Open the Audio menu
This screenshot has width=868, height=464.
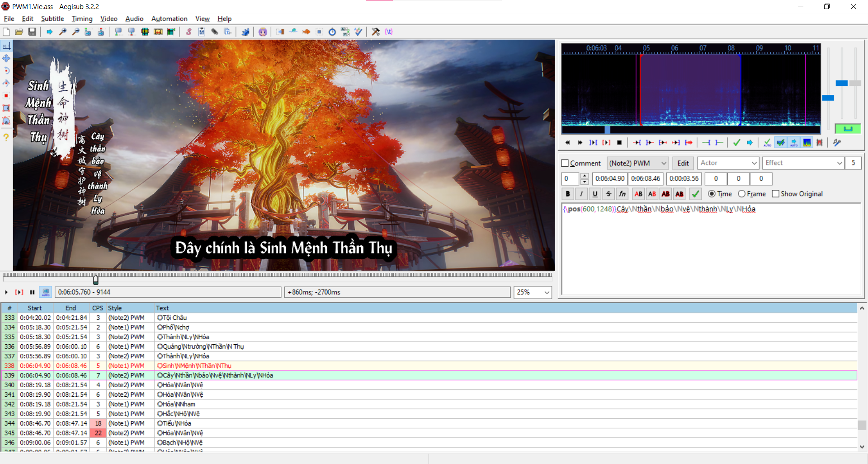(134, 19)
